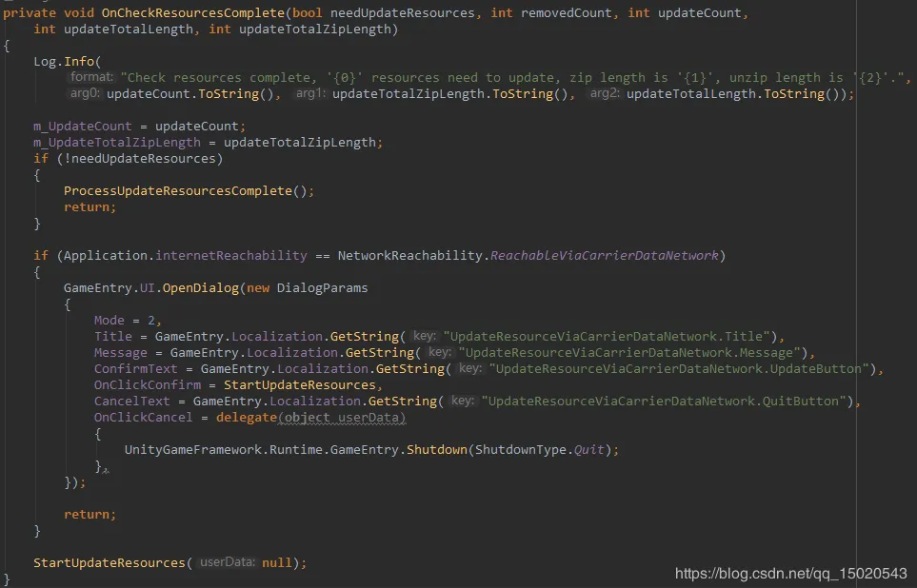Click ReachableViaCarrierDataNetwork in the if condition

point(605,255)
